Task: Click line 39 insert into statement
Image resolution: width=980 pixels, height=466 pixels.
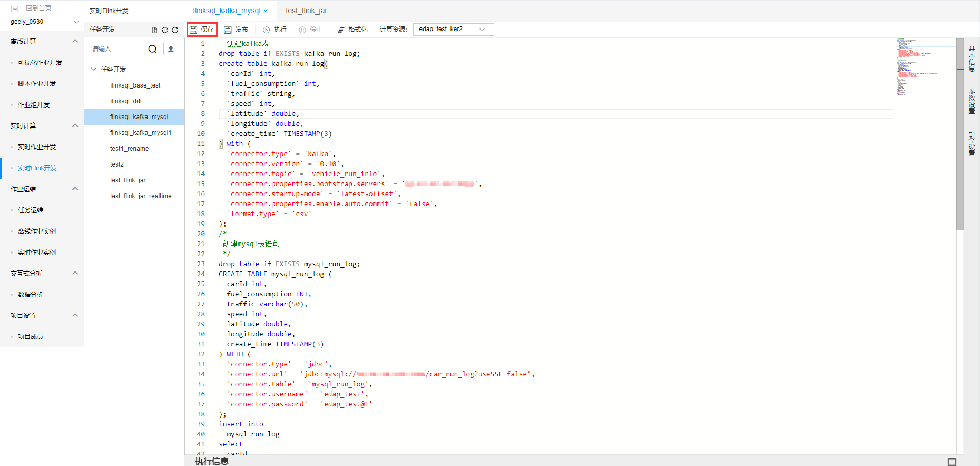Action: click(241, 424)
